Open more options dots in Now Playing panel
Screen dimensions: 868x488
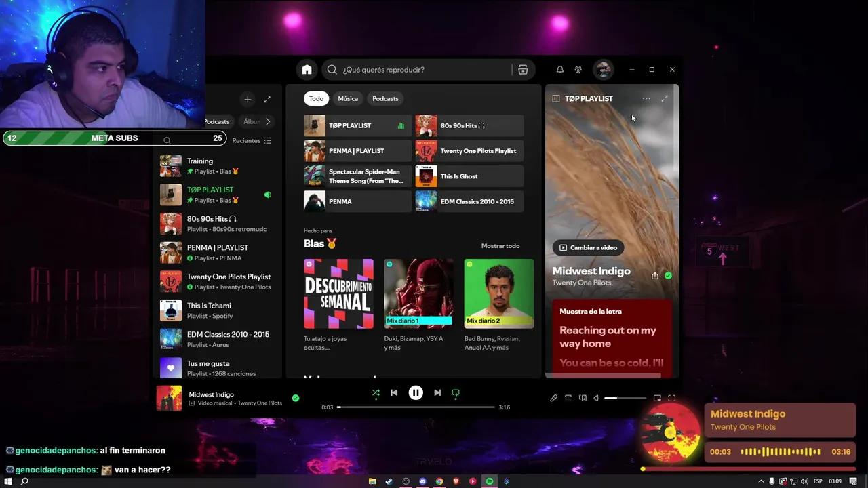pyautogui.click(x=646, y=98)
